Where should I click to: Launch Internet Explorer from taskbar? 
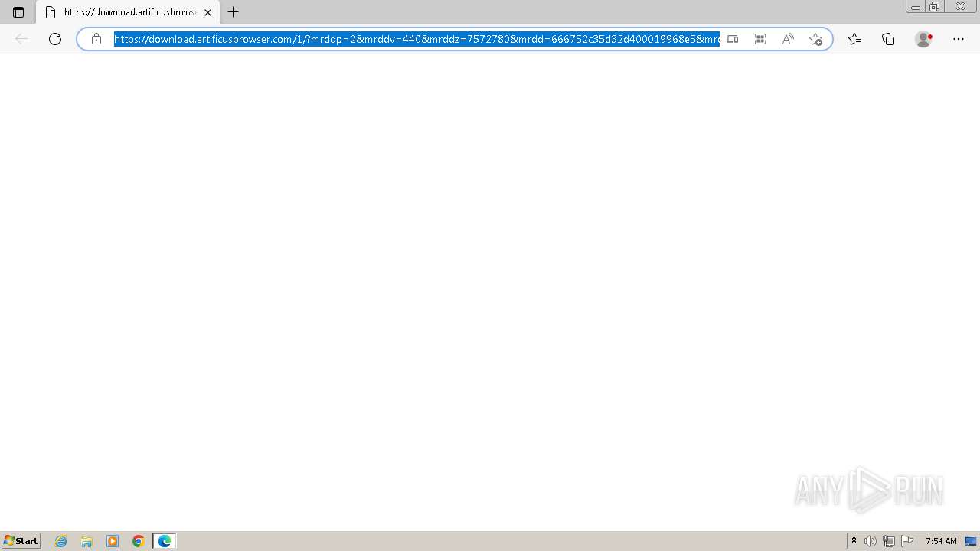(61, 541)
